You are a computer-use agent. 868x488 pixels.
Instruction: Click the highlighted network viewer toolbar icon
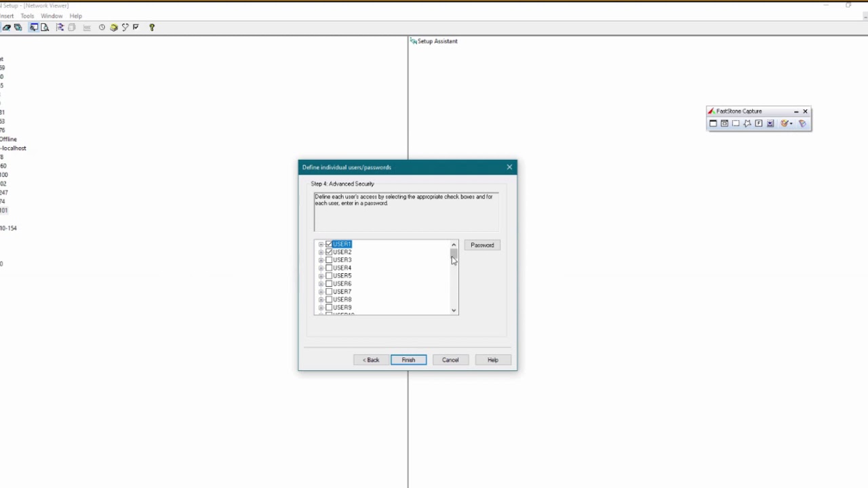[x=33, y=28]
